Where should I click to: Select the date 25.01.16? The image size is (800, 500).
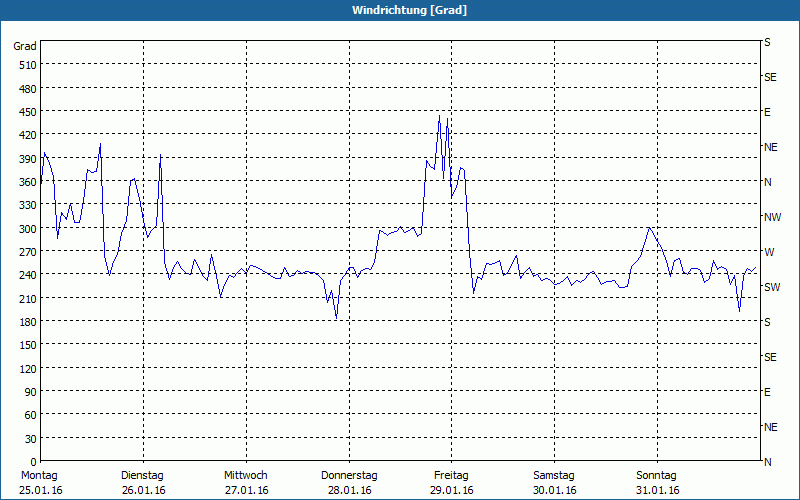[41, 490]
